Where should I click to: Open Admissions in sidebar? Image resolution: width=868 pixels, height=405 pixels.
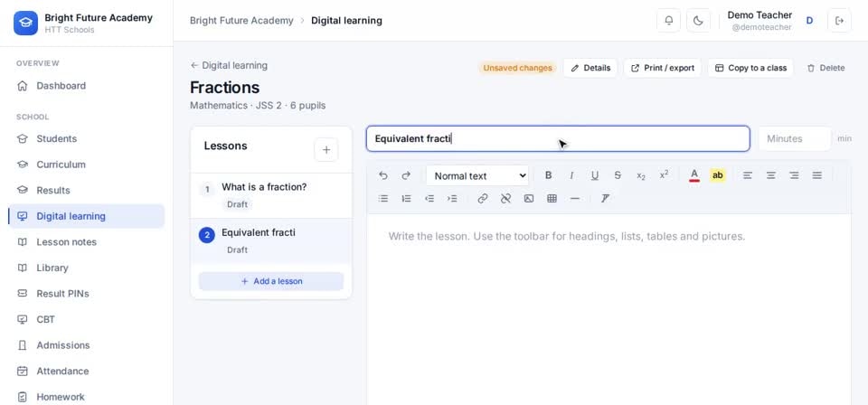coord(87,345)
